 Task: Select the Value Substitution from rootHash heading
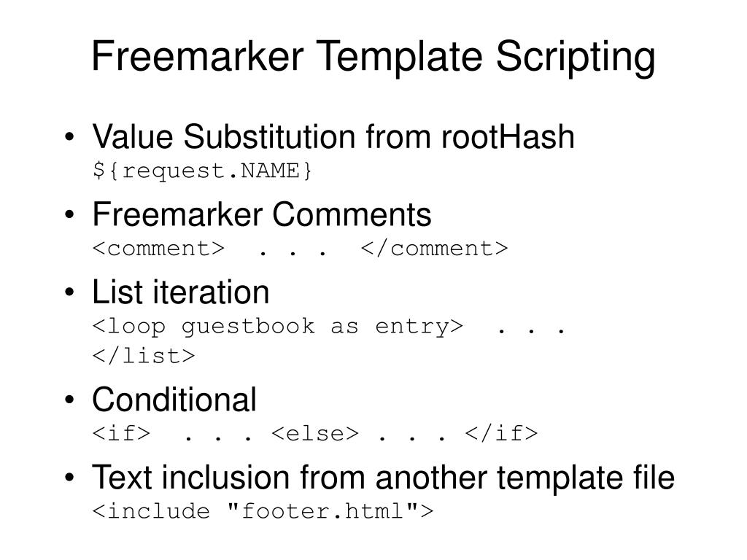pos(333,136)
